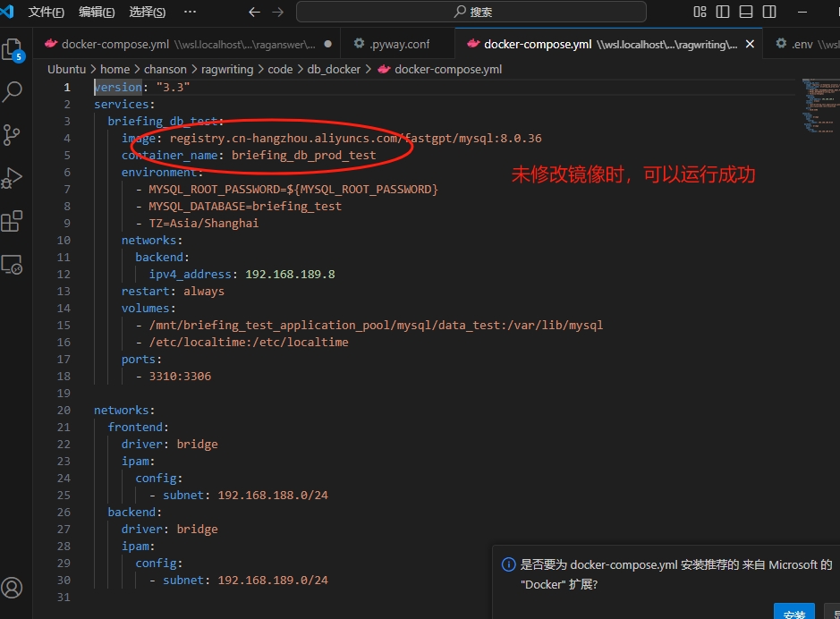Click the 搜索 command center search box
Screen dimensions: 840x619
471,12
